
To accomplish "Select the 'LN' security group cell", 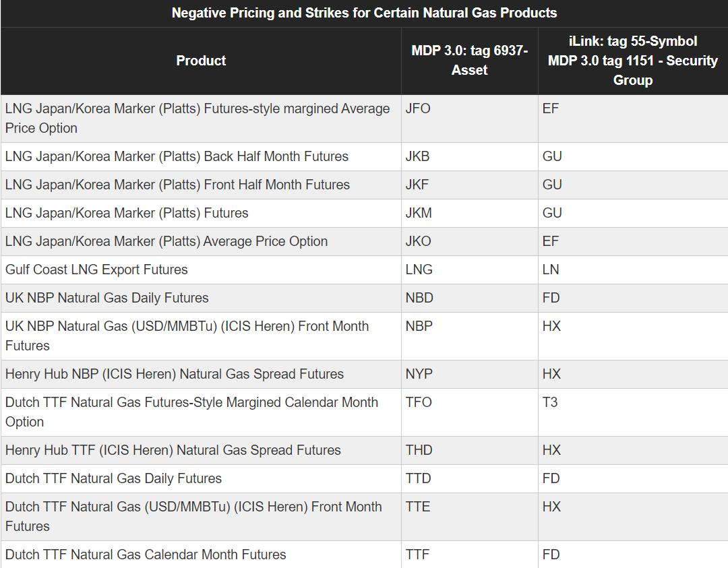I will 551,270.
